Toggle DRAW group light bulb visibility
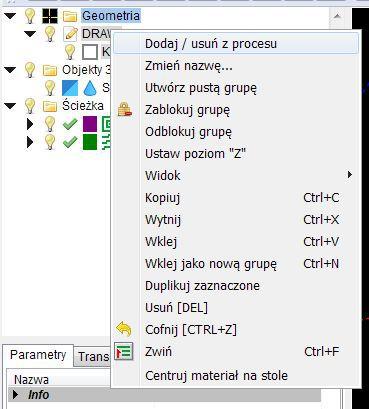This screenshot has width=369, height=409. [50, 34]
